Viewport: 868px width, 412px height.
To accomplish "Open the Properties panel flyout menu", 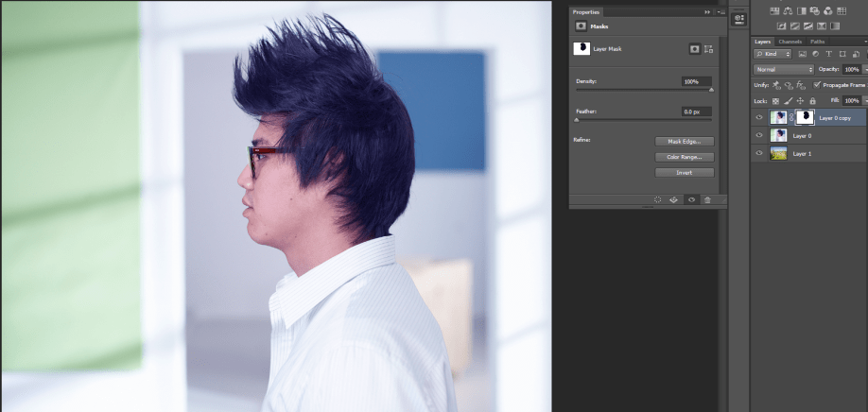I will click(720, 12).
